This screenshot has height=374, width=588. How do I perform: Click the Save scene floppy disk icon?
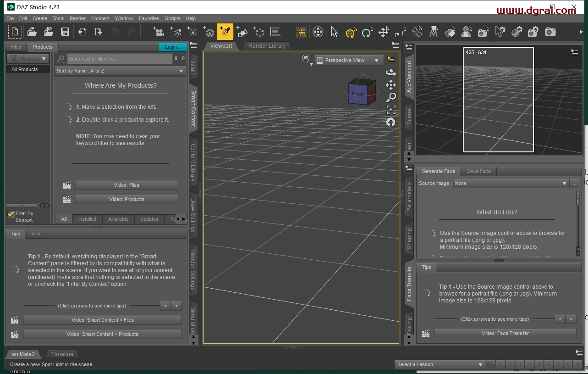tap(65, 32)
